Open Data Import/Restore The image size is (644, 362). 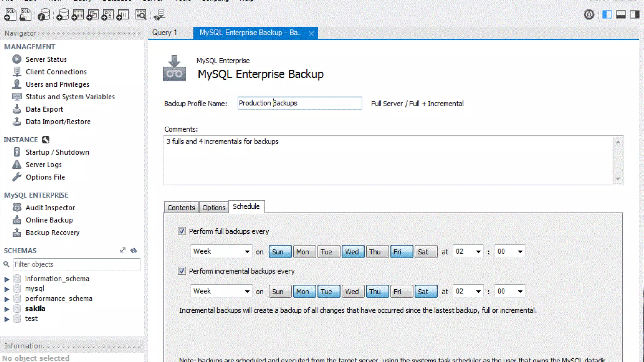point(58,122)
